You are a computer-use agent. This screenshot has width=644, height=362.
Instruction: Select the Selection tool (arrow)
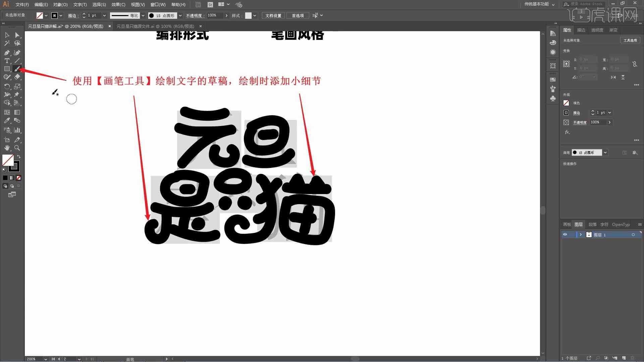[x=6, y=35]
